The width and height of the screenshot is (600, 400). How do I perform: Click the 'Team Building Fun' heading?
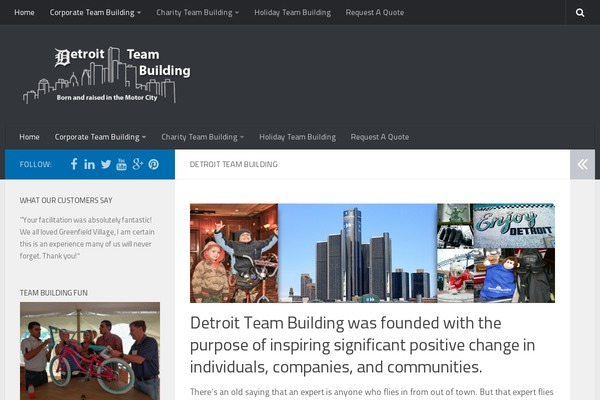pyautogui.click(x=54, y=293)
